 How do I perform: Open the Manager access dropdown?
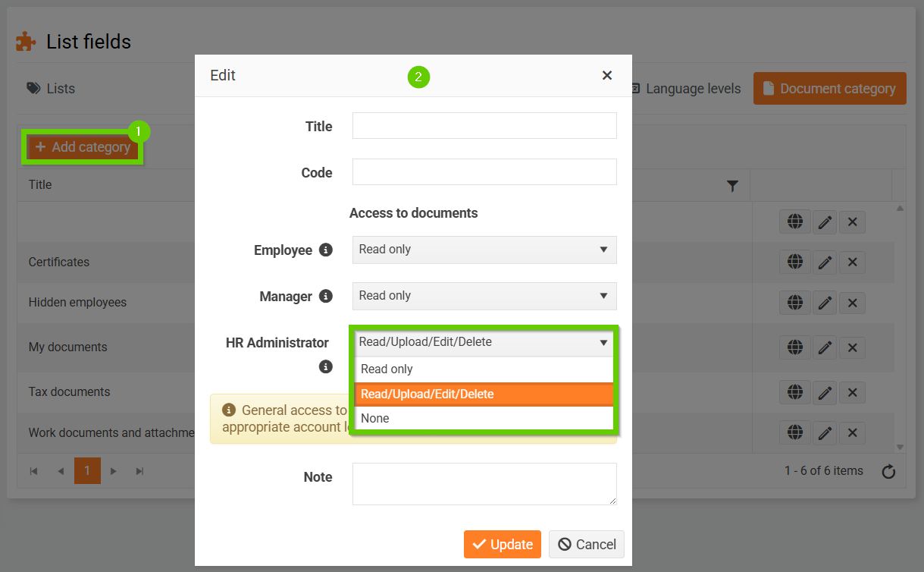tap(484, 296)
